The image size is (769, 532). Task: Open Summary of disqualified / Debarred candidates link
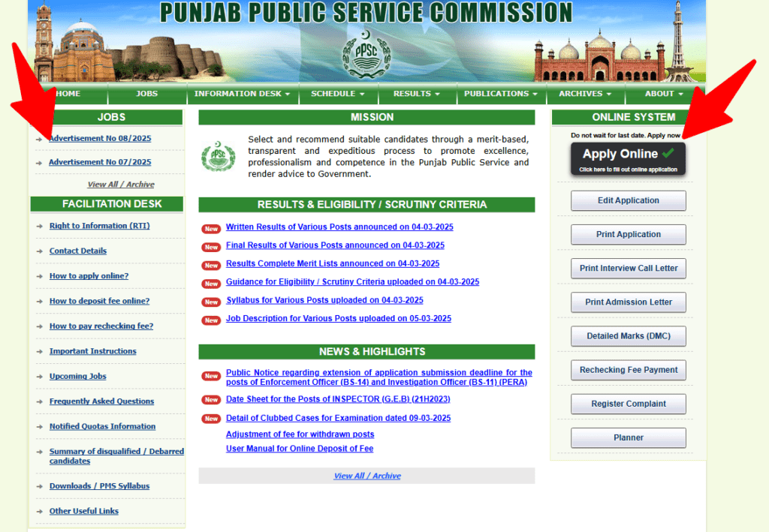coord(116,456)
